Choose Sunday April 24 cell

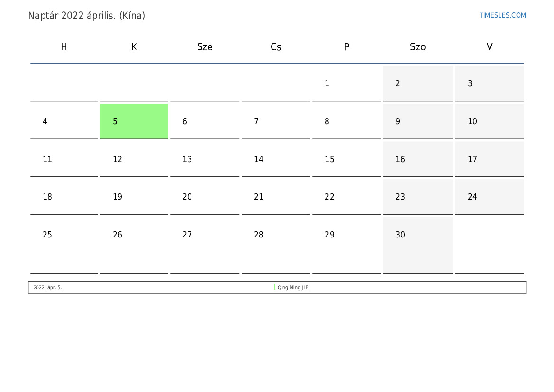click(489, 197)
